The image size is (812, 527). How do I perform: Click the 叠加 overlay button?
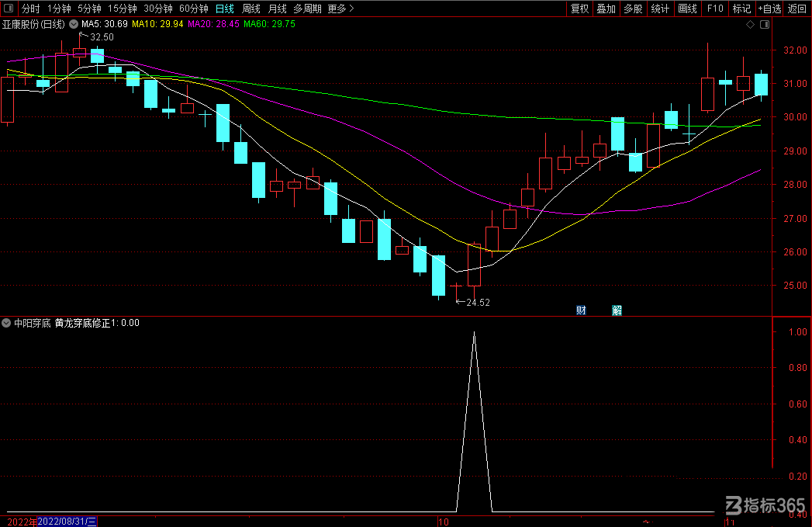point(606,9)
